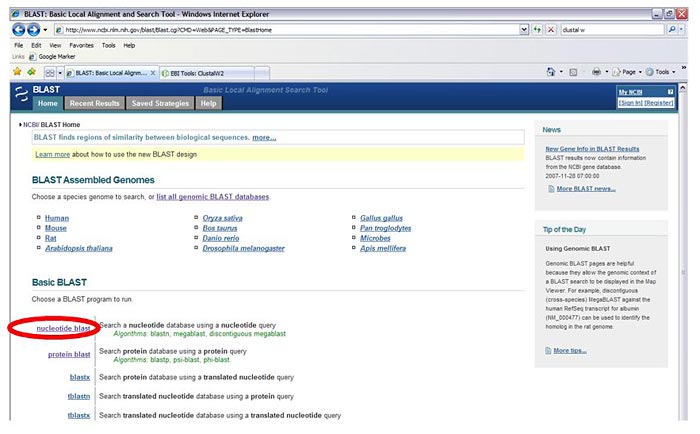Open the blastx program link
The image size is (700, 434).
pos(80,377)
